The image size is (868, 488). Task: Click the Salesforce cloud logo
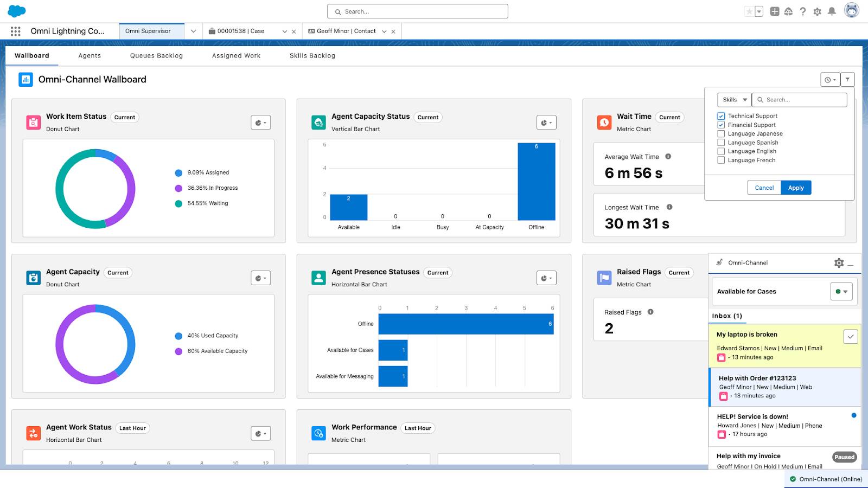(17, 11)
